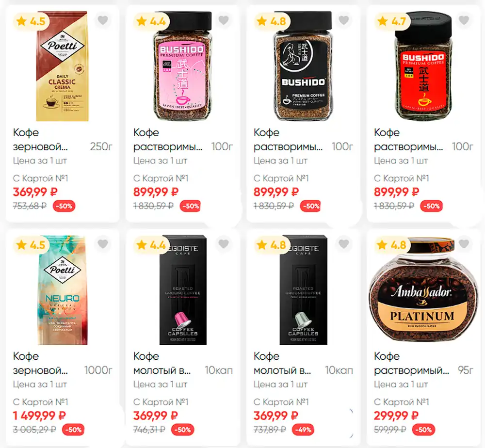Click the 4.8 star rating on black Bushido
The width and height of the screenshot is (485, 448).
point(272,21)
